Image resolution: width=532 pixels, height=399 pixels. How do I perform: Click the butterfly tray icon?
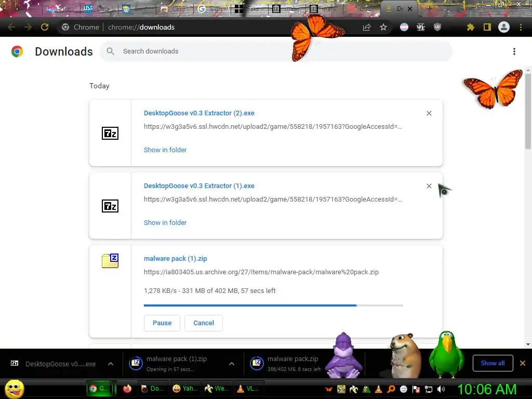[x=328, y=389]
